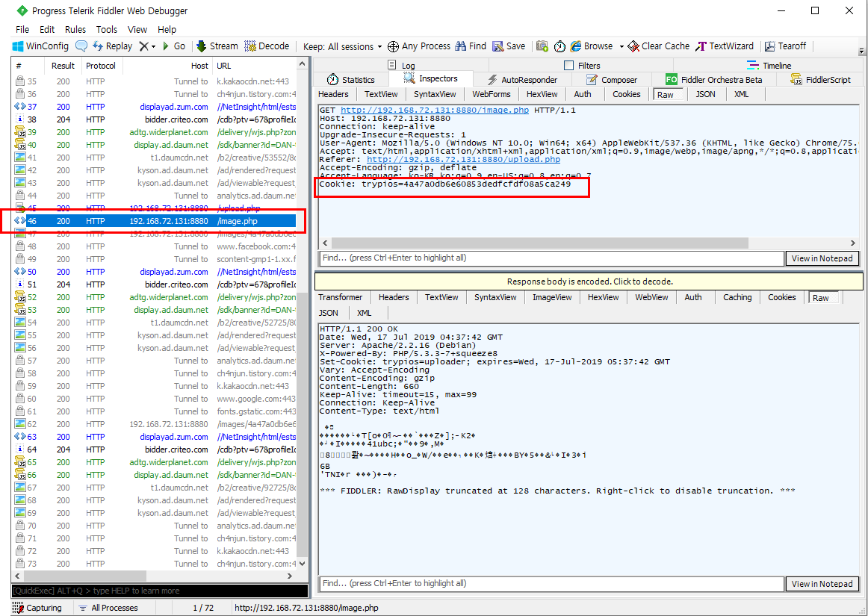Click the Go button
Image resolution: width=868 pixels, height=616 pixels.
coord(173,46)
